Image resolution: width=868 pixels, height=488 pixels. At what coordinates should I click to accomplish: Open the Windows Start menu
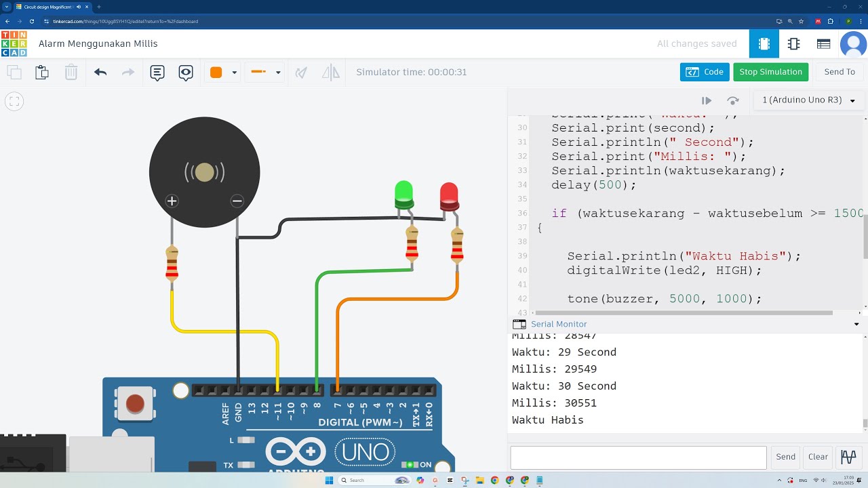click(330, 481)
